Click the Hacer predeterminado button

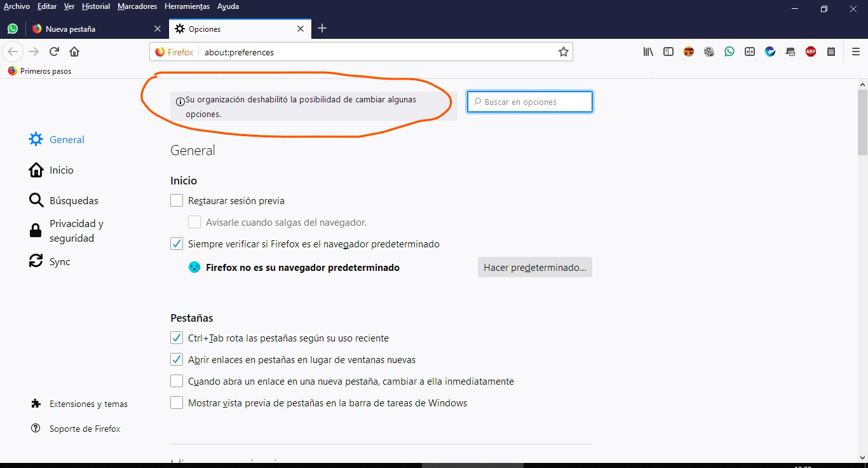tap(535, 268)
